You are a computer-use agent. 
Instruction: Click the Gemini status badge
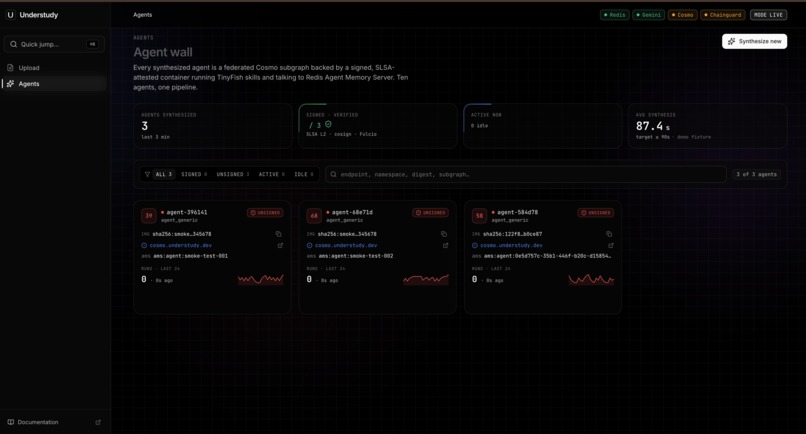pos(649,15)
